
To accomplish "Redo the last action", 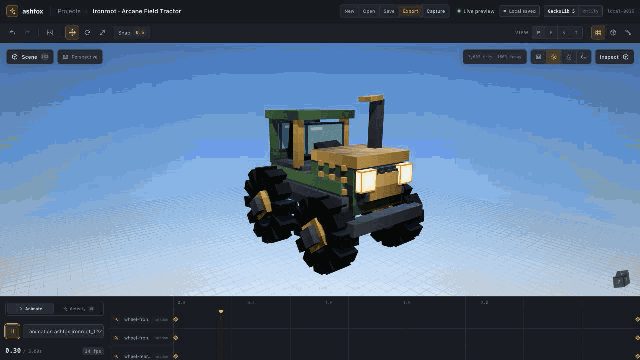I will 27,32.
